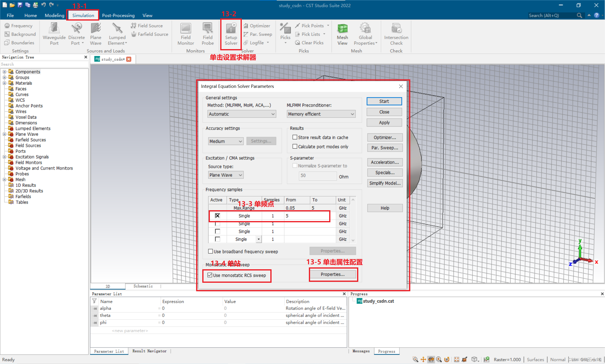
Task: Click the monostatic sweep Properties button
Action: click(333, 274)
